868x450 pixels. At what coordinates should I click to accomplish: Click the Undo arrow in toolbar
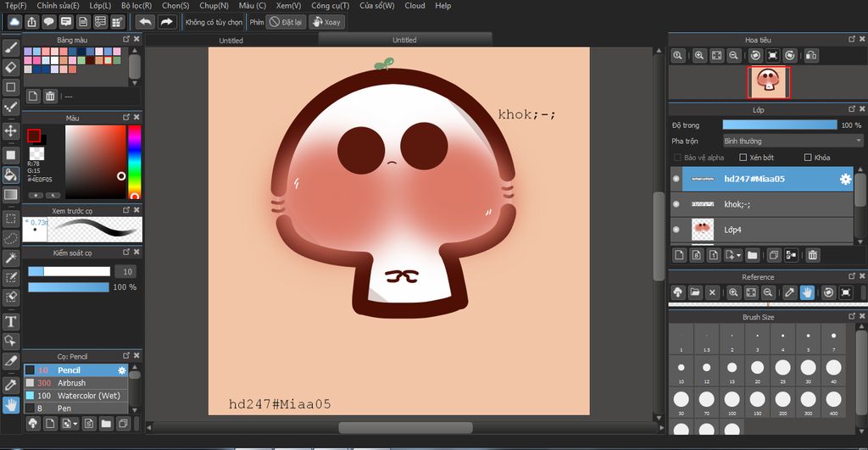146,22
